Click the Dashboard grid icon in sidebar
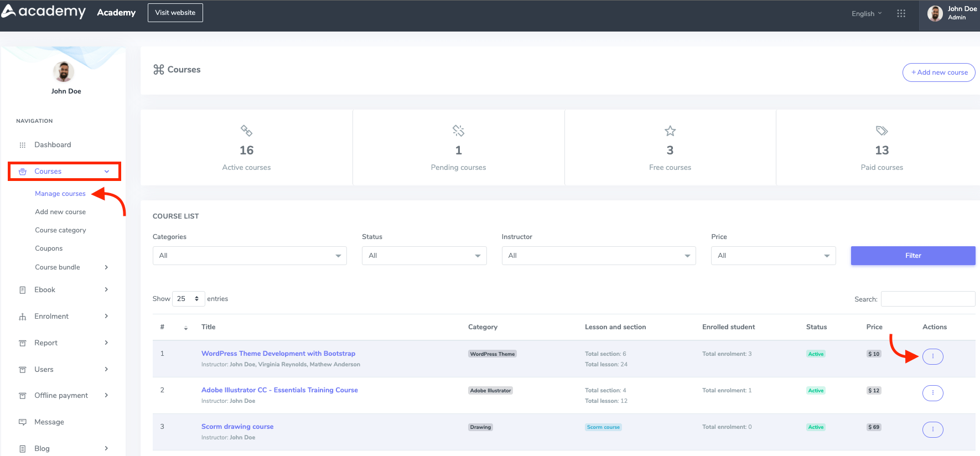The image size is (980, 456). (23, 145)
